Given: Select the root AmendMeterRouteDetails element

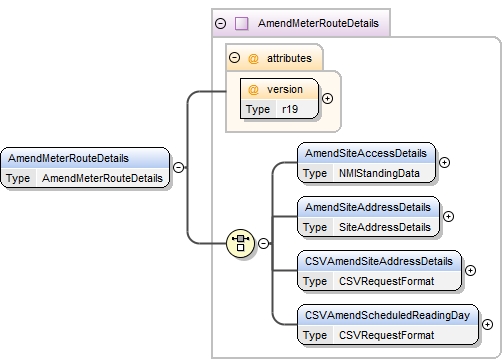Looking at the screenshot, I should point(85,168).
